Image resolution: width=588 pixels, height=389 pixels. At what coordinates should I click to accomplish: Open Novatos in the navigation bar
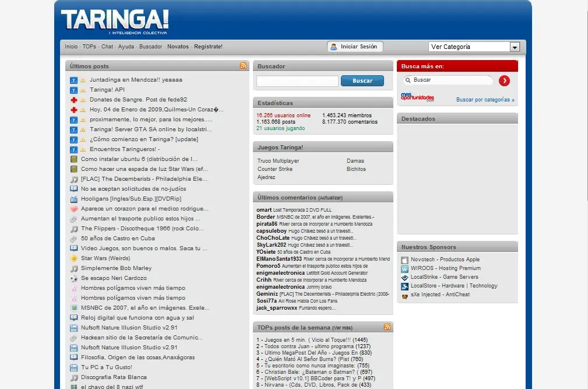click(x=178, y=47)
